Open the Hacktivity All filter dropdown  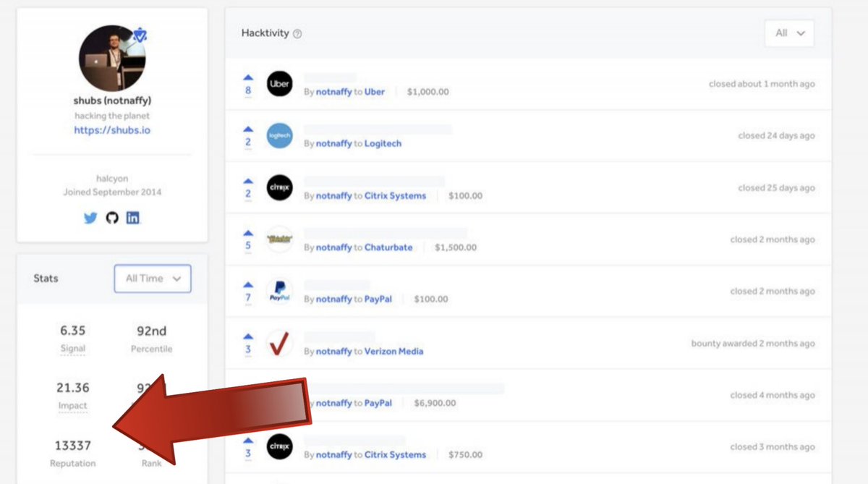click(x=789, y=33)
